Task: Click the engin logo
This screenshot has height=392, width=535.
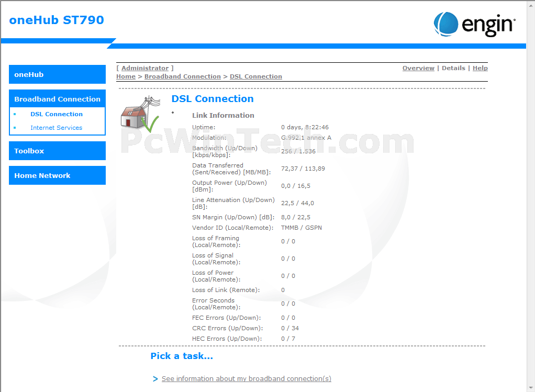Action: [474, 24]
